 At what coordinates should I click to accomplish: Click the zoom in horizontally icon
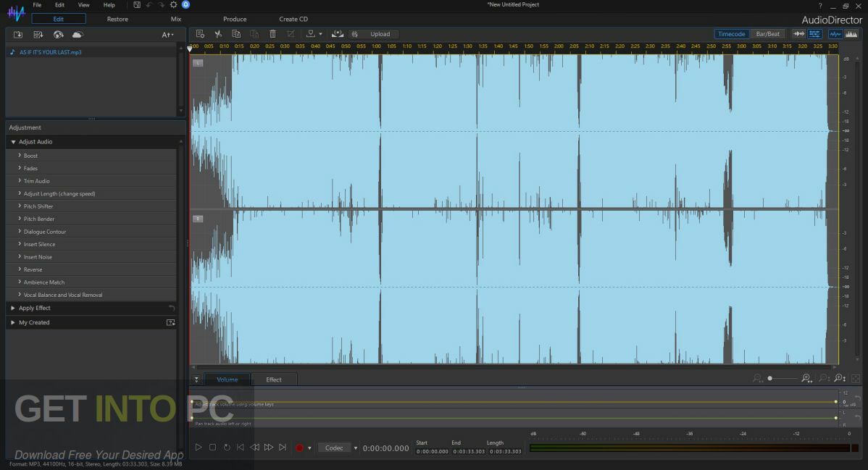tap(806, 378)
